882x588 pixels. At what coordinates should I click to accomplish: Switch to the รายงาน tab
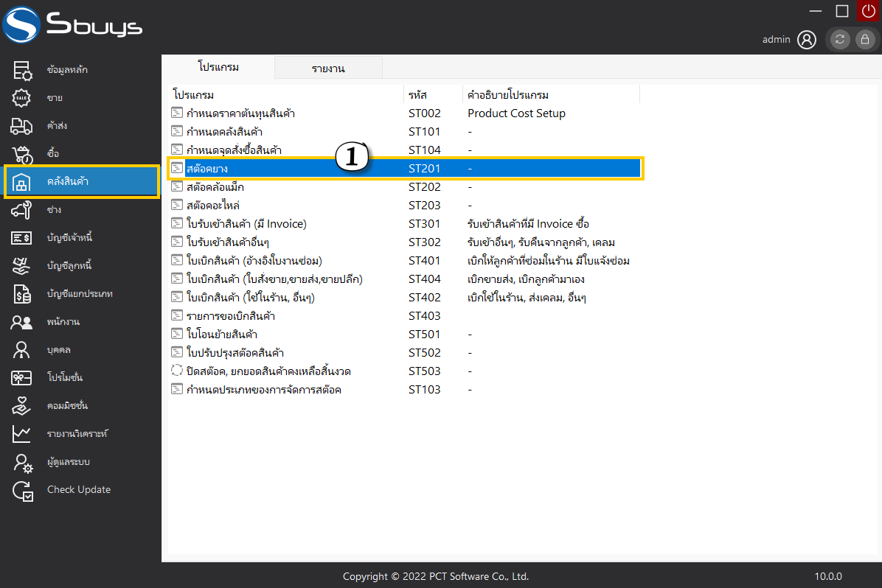(x=328, y=69)
